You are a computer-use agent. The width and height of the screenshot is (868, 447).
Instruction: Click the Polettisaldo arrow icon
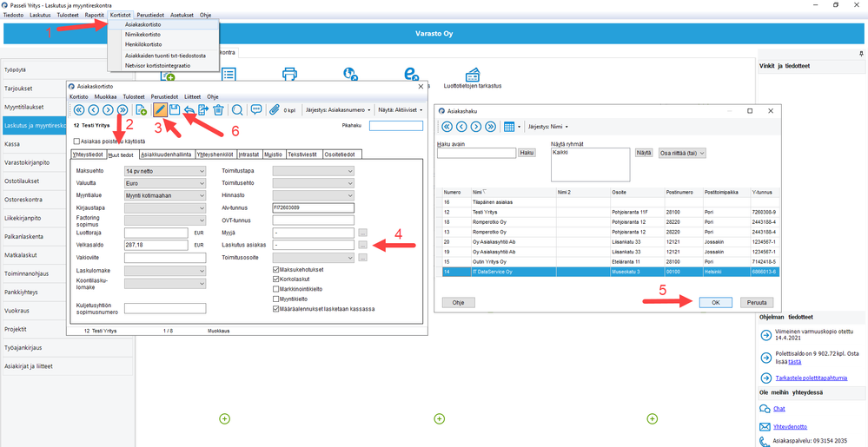766,358
